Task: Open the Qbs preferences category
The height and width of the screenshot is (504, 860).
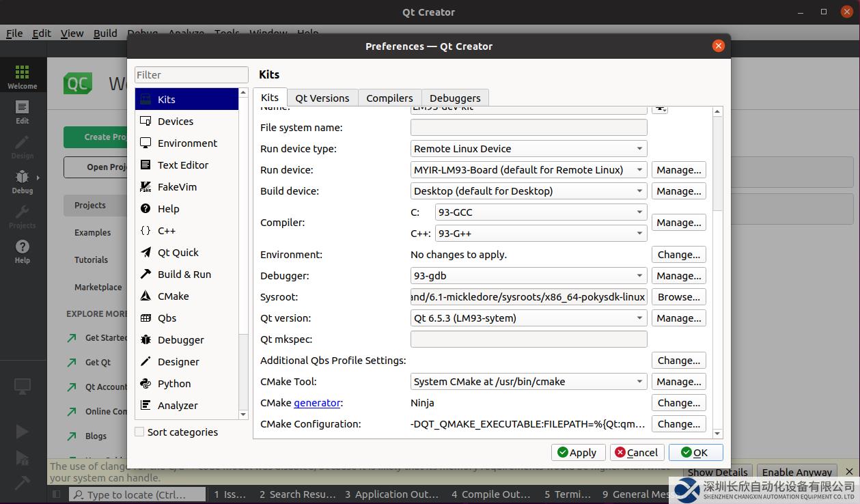Action: pos(186,318)
